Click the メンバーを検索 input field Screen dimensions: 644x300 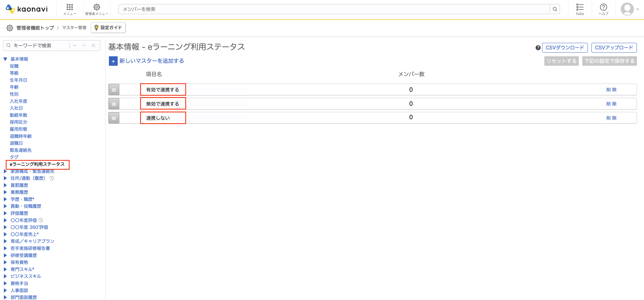[x=334, y=9]
